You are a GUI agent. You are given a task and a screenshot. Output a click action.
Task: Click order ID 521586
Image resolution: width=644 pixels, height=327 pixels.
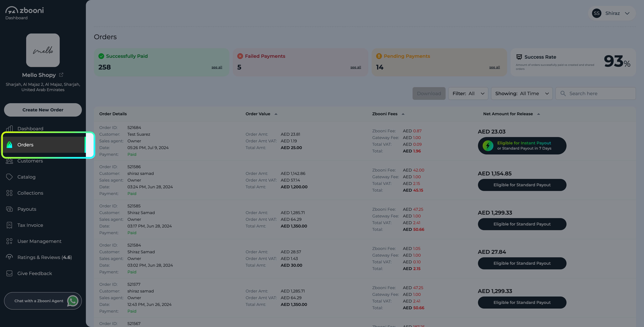(134, 167)
